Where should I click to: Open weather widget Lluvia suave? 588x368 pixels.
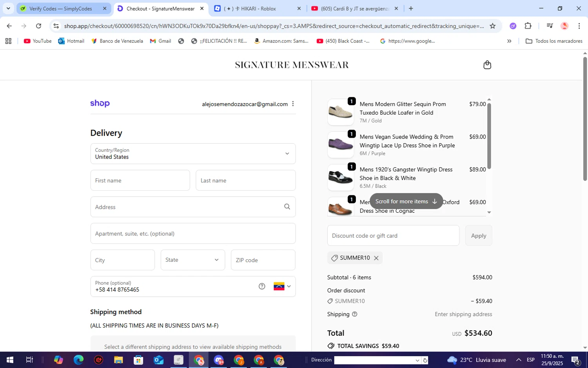477,360
